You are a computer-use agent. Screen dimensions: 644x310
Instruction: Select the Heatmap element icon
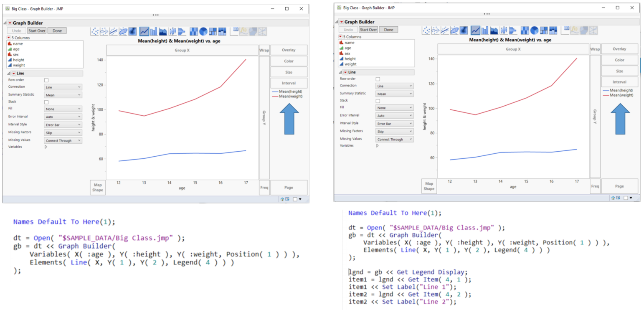pyautogui.click(x=193, y=31)
